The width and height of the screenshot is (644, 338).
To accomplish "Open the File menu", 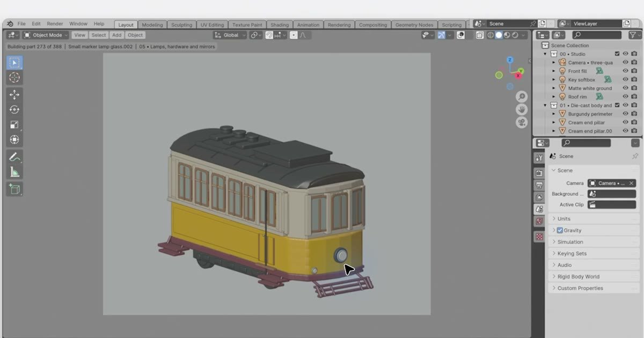I will click(x=21, y=24).
